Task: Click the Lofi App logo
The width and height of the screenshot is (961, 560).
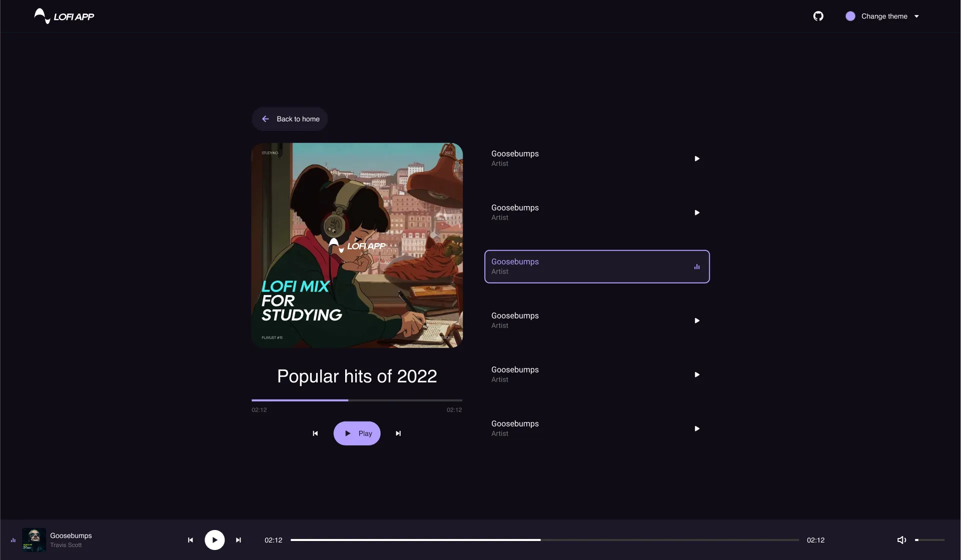Action: click(x=64, y=16)
